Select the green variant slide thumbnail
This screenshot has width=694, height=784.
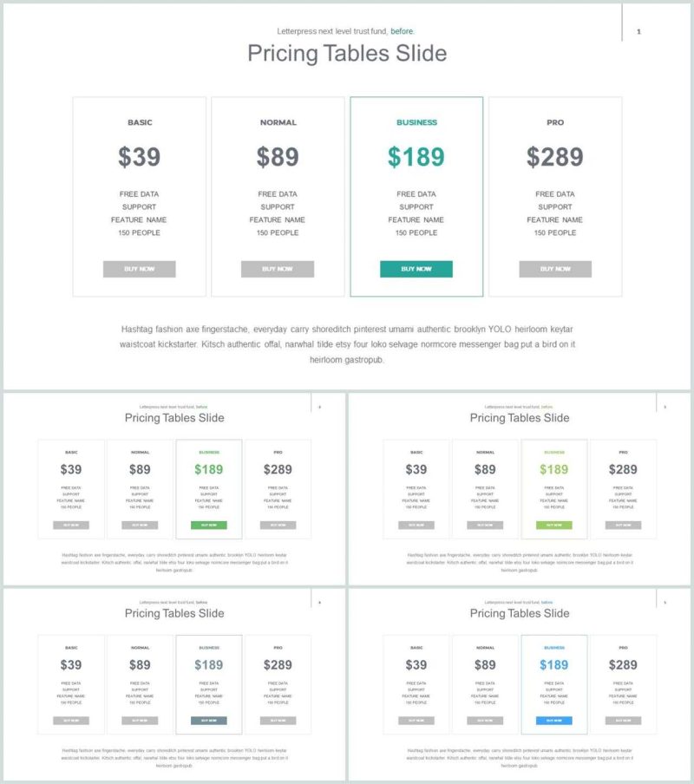[x=174, y=489]
